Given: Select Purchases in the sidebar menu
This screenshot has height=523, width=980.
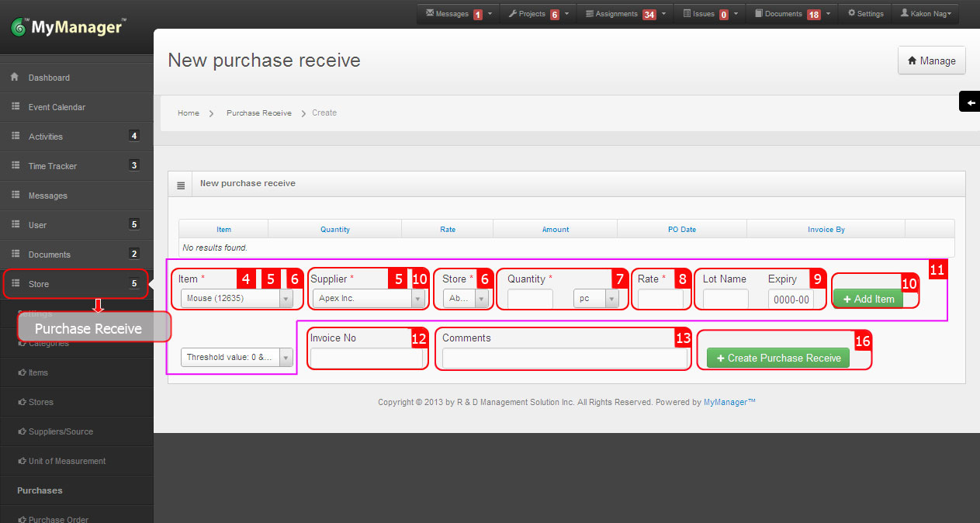Looking at the screenshot, I should point(39,490).
